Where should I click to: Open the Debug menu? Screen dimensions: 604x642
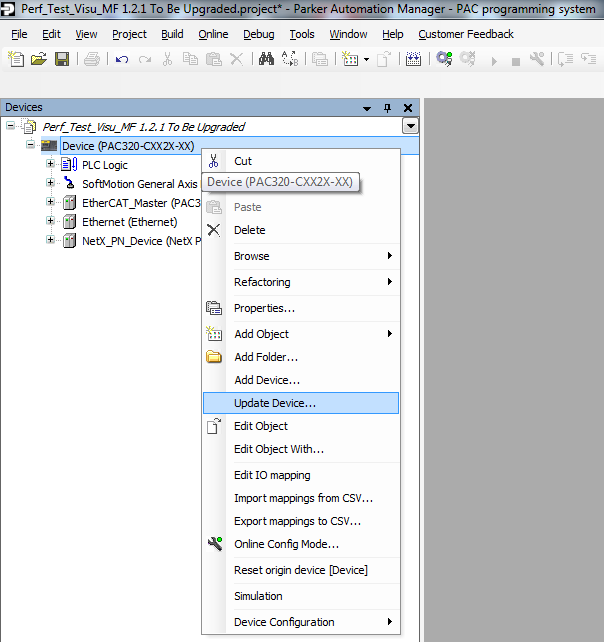coord(258,34)
